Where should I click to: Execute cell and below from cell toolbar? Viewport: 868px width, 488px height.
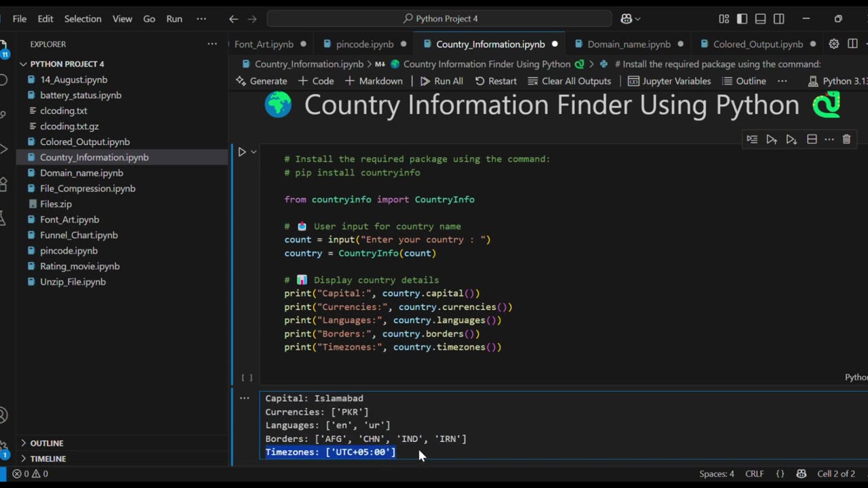[x=791, y=139]
